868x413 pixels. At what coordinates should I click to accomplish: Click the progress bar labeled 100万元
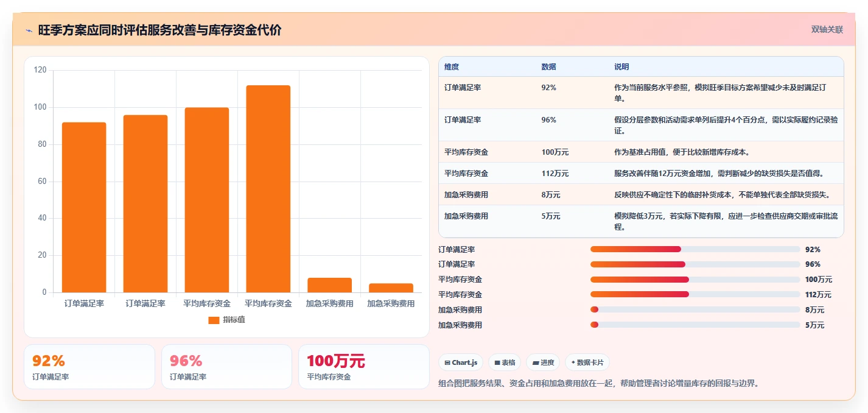pyautogui.click(x=695, y=280)
